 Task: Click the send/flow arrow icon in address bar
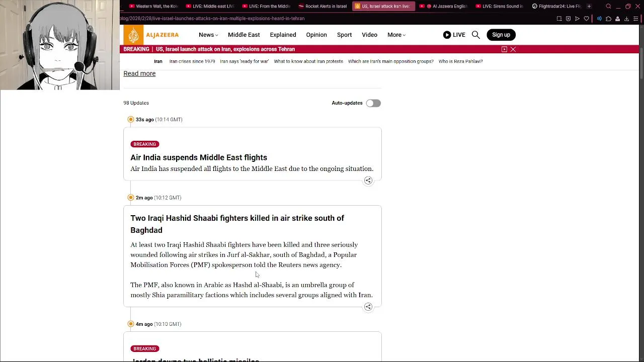point(577,19)
